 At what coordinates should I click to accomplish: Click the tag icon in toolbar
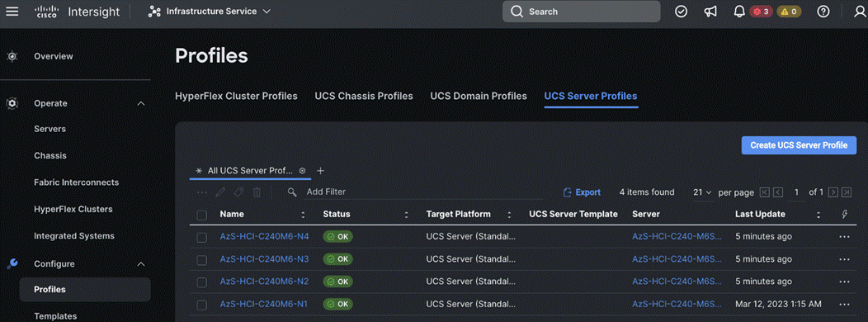coord(238,192)
